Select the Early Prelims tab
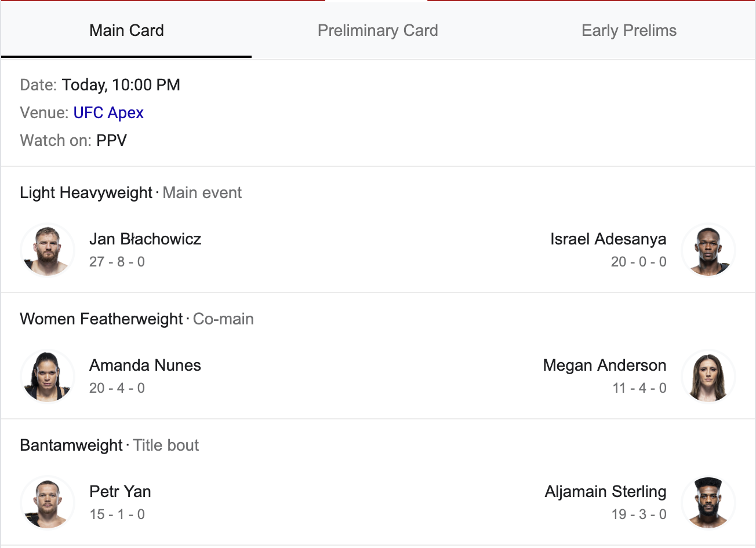 click(x=628, y=31)
